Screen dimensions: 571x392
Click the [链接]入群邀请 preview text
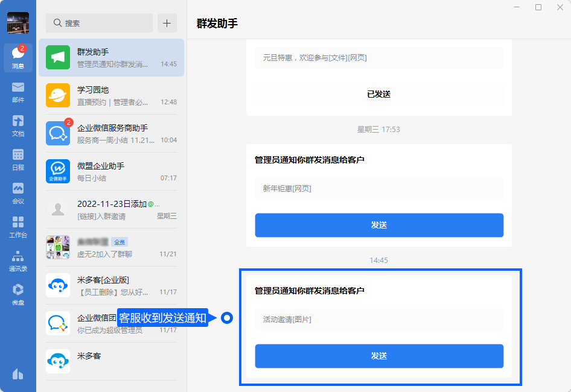tap(101, 216)
